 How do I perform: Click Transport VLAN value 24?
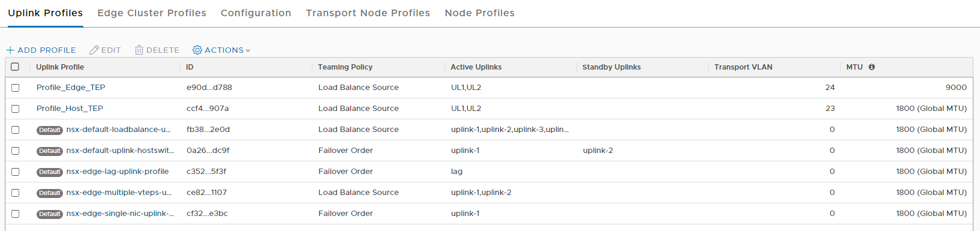click(x=830, y=88)
